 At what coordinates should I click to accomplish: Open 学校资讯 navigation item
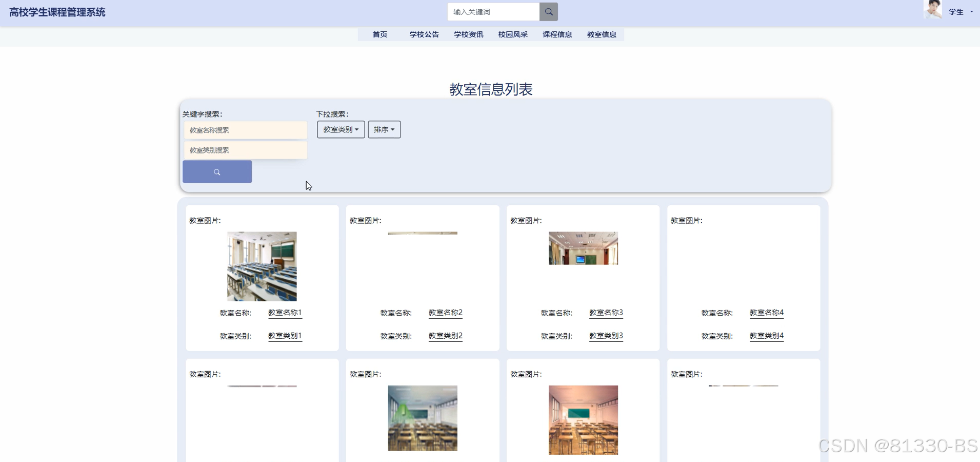tap(469, 34)
